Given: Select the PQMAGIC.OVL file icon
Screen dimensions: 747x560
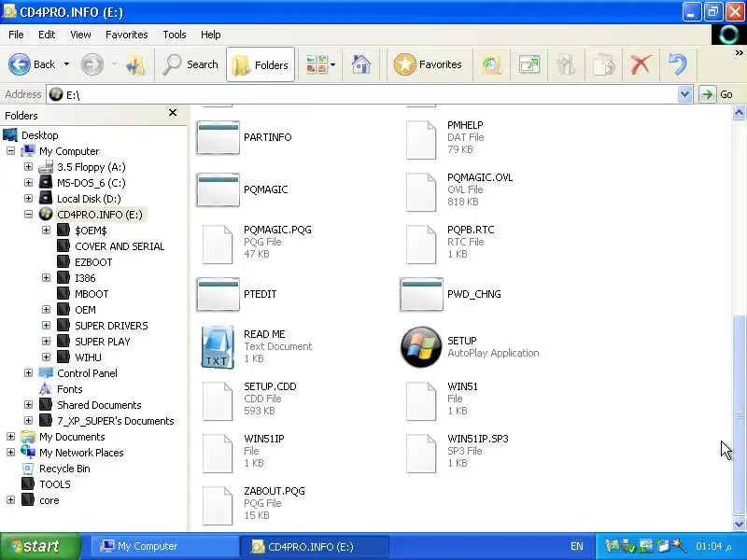Looking at the screenshot, I should pyautogui.click(x=421, y=192).
